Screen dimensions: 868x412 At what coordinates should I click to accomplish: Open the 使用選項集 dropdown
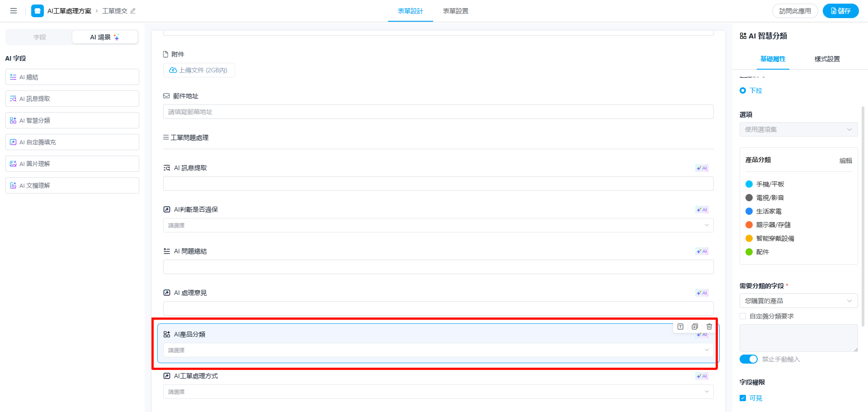(x=798, y=129)
